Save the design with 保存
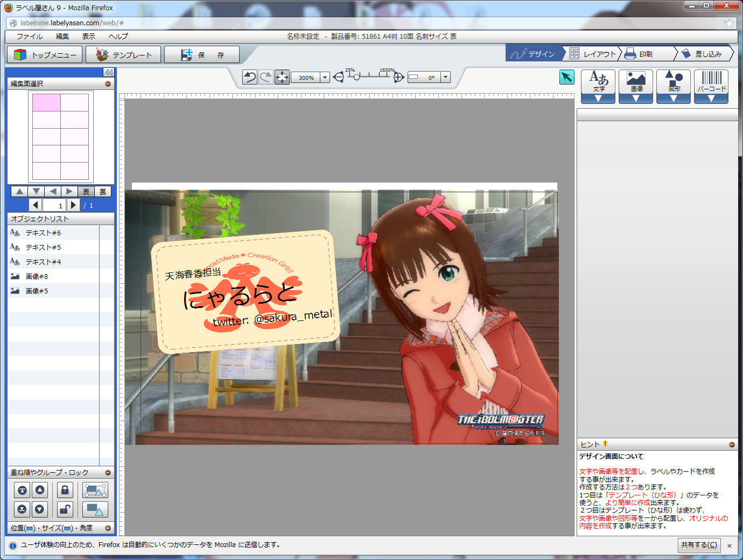Screen dimensions: 743x560 point(202,55)
